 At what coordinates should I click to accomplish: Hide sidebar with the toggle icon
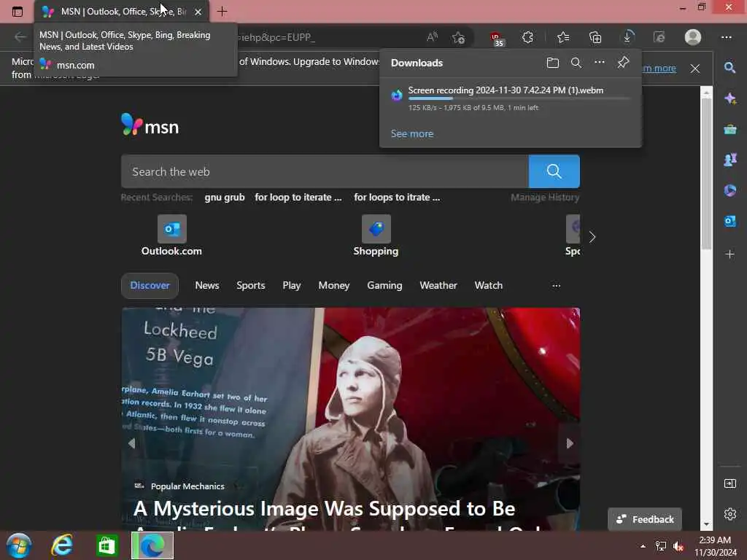pos(729,484)
